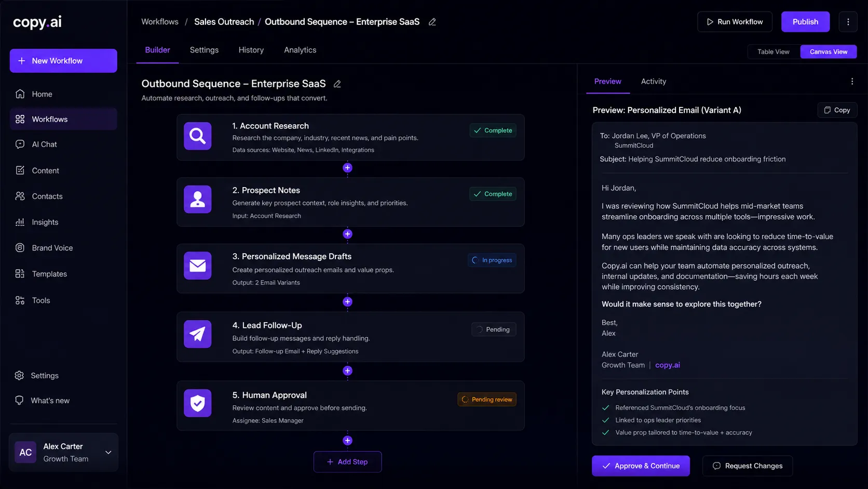Open the History tab
The width and height of the screenshot is (868, 489).
point(251,50)
